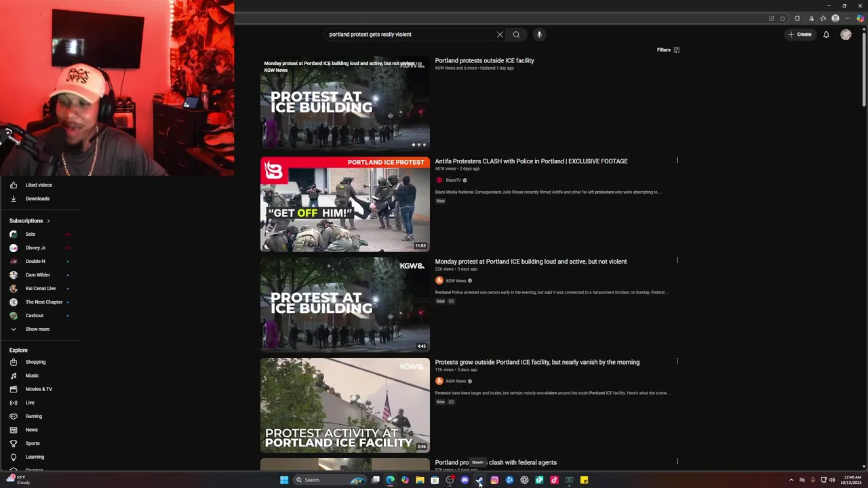Screen dimensions: 868x488
Task: Select the Sports trophy icon
Action: click(14, 443)
